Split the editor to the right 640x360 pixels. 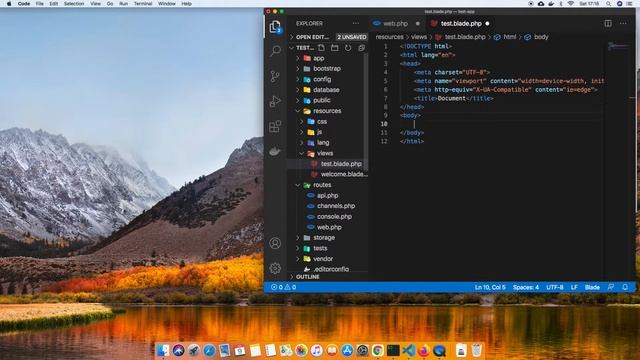(608, 23)
